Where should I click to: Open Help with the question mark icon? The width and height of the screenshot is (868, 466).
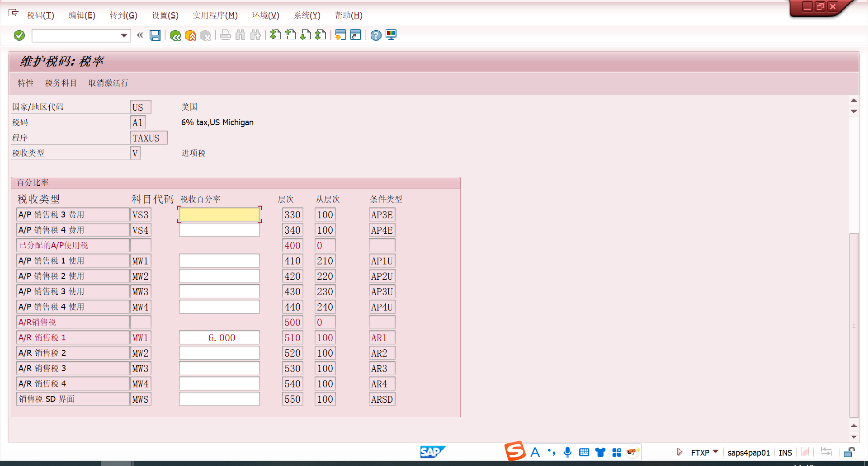(376, 35)
